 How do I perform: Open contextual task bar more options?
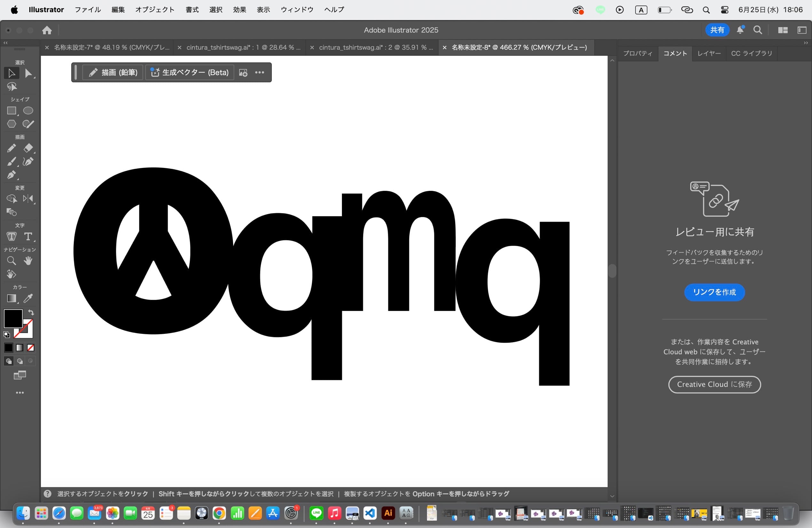(x=260, y=72)
